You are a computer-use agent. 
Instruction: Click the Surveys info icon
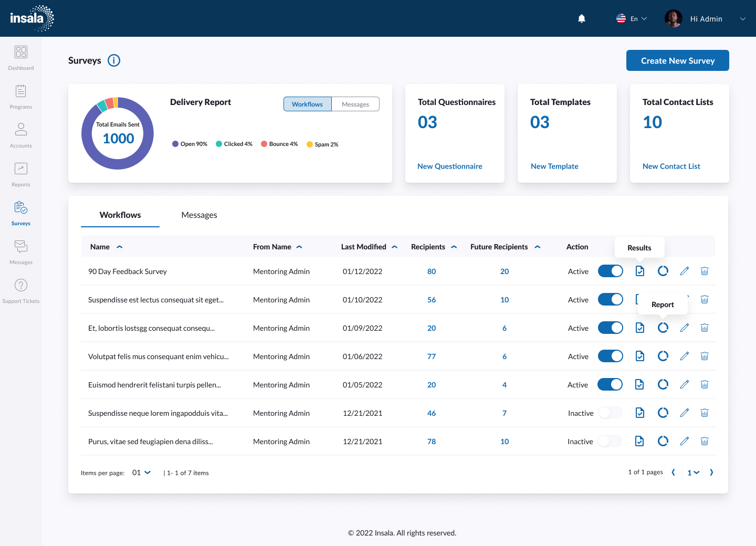pos(114,60)
